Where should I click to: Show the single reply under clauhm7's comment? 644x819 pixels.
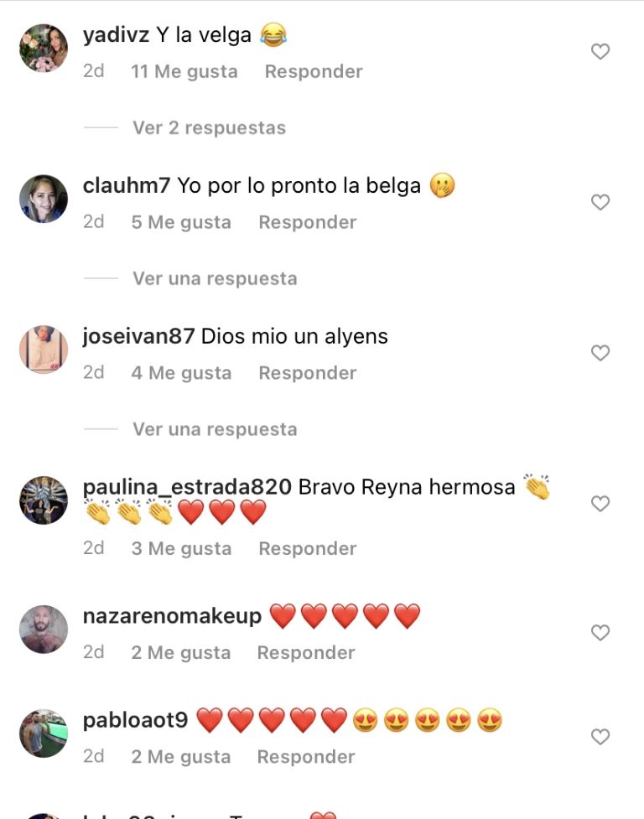[x=215, y=278]
